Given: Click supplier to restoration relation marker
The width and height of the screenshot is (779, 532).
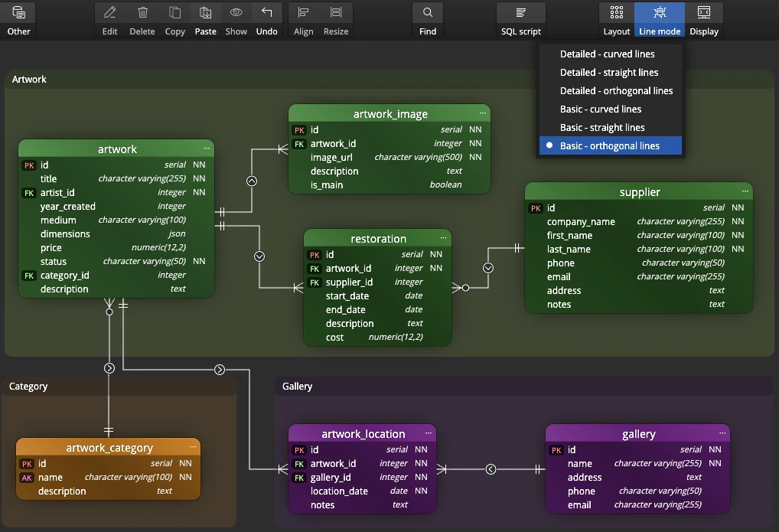Looking at the screenshot, I should pyautogui.click(x=488, y=268).
